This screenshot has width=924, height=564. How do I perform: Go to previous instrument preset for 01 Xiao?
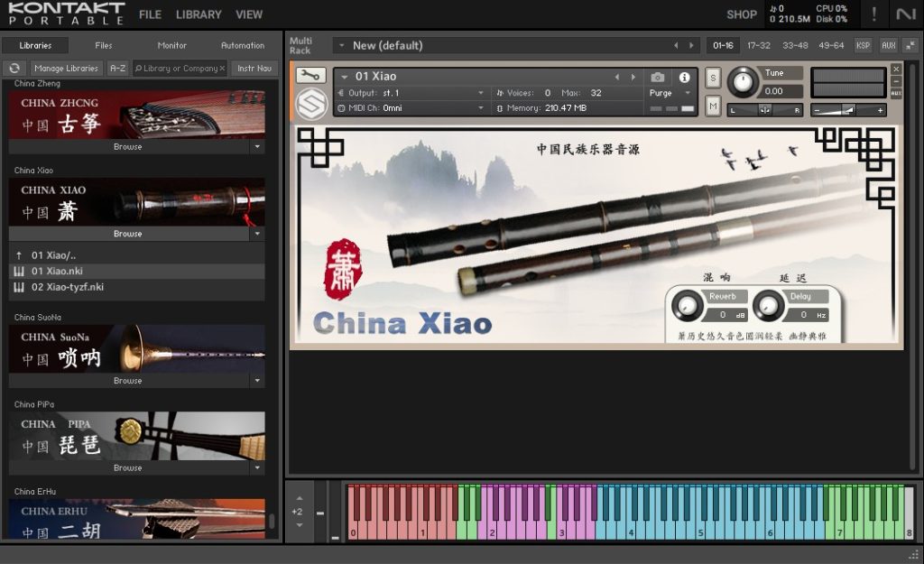[617, 77]
